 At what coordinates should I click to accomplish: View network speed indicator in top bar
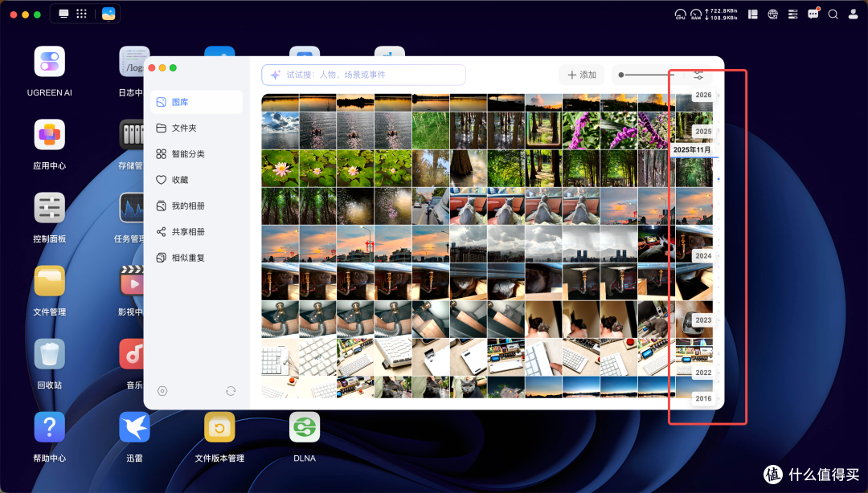721,14
